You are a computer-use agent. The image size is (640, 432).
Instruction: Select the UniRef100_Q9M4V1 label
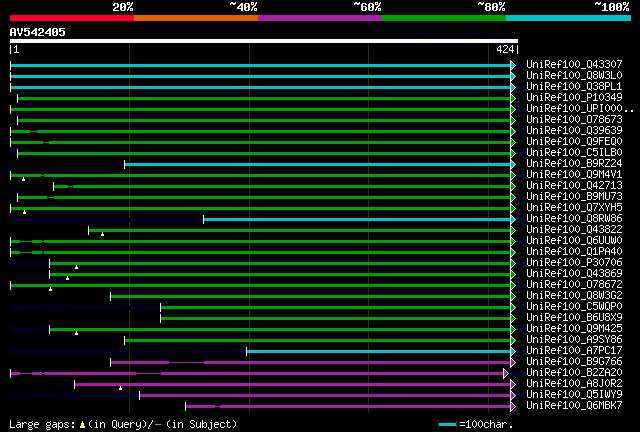574,174
